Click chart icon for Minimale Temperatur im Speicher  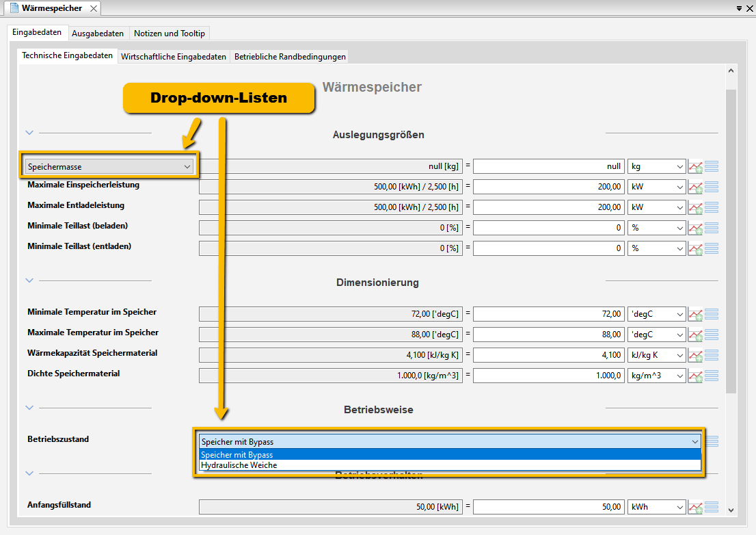pyautogui.click(x=695, y=314)
